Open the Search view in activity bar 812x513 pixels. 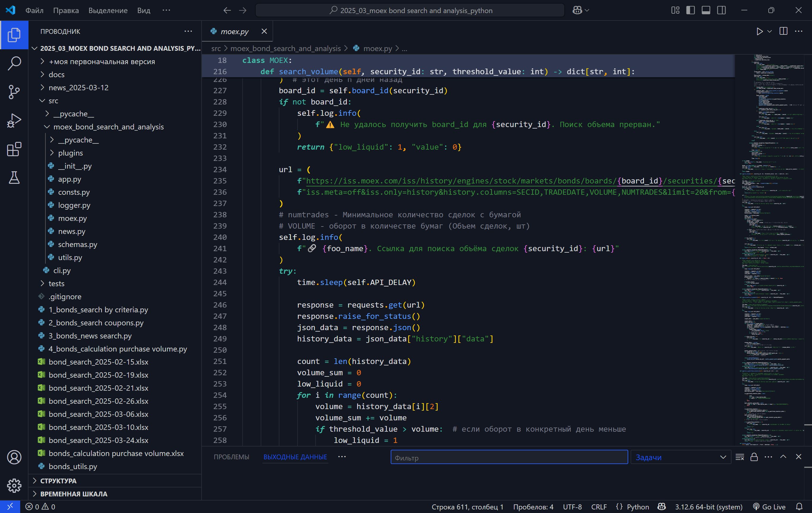point(14,64)
